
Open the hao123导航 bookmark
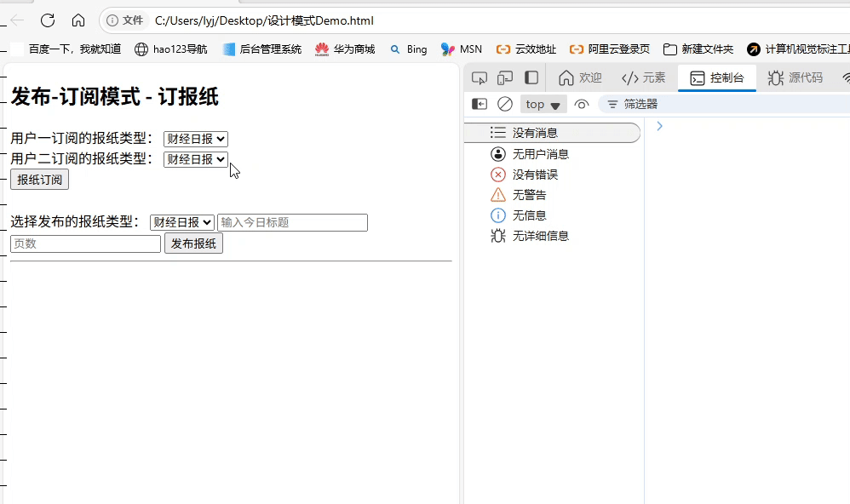(170, 49)
